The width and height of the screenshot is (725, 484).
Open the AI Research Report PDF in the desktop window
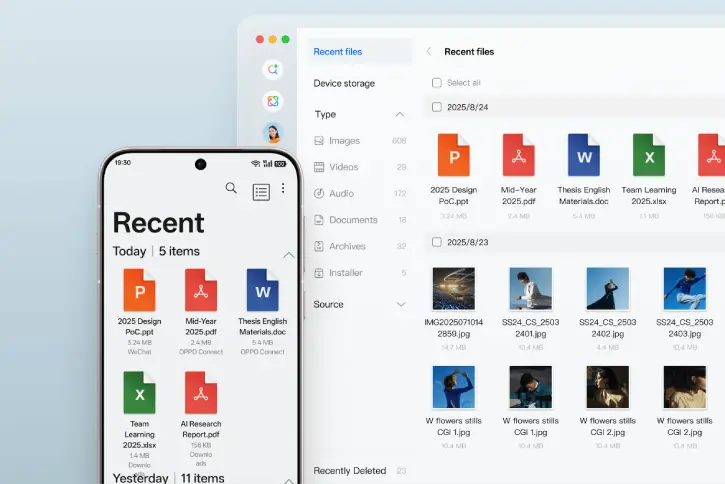coord(712,155)
